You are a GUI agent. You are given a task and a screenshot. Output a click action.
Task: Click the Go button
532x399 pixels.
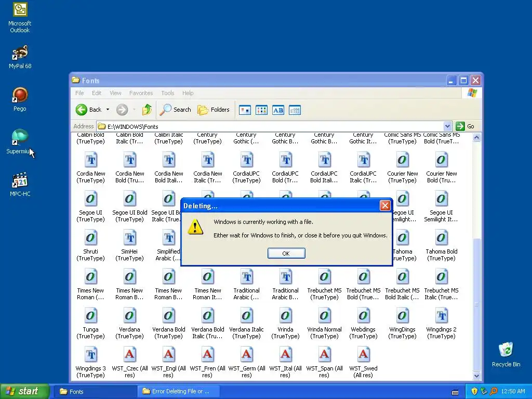pyautogui.click(x=465, y=126)
